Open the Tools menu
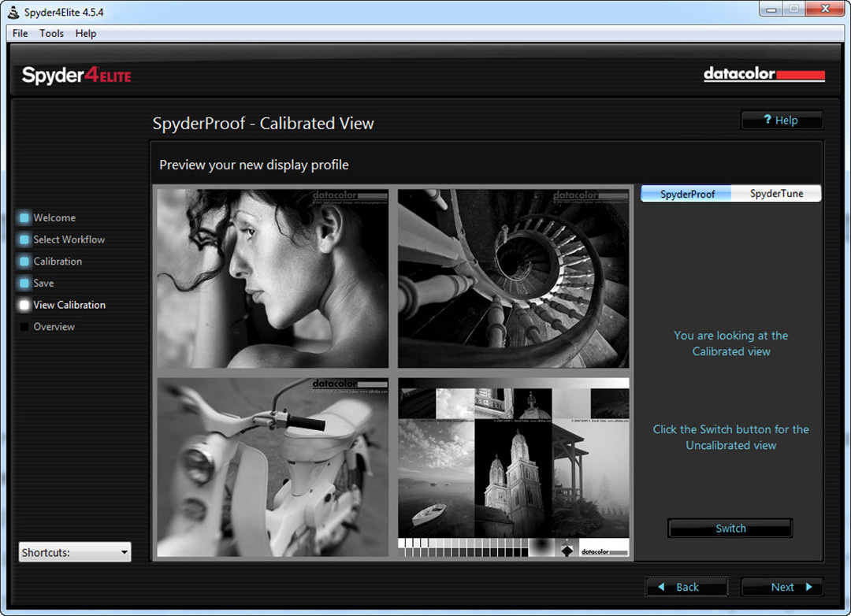 (x=52, y=33)
